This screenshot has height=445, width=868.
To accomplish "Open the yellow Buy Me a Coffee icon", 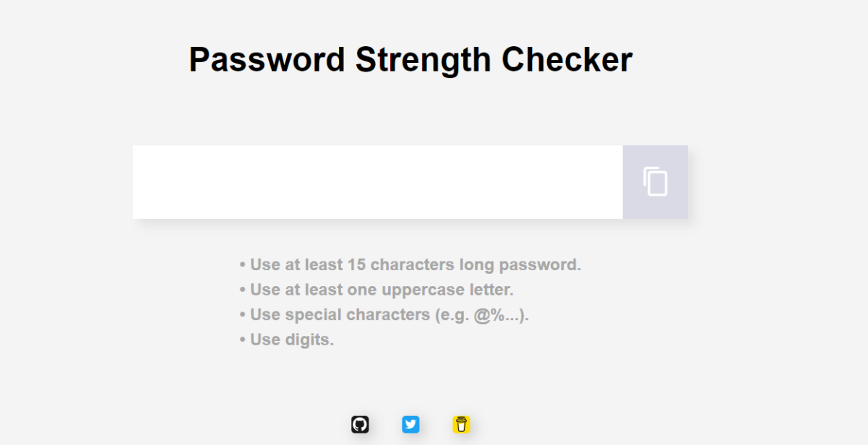I will tap(462, 424).
